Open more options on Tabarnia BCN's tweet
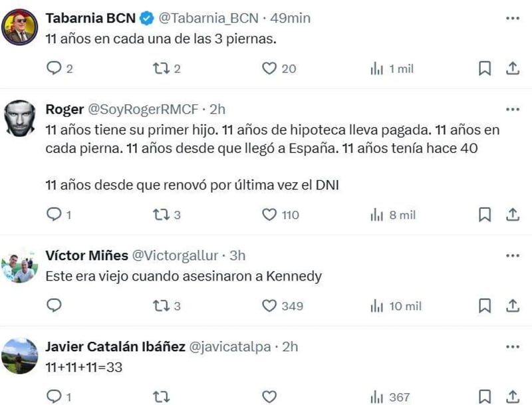Screen dimensions: 532x405 pos(512,18)
